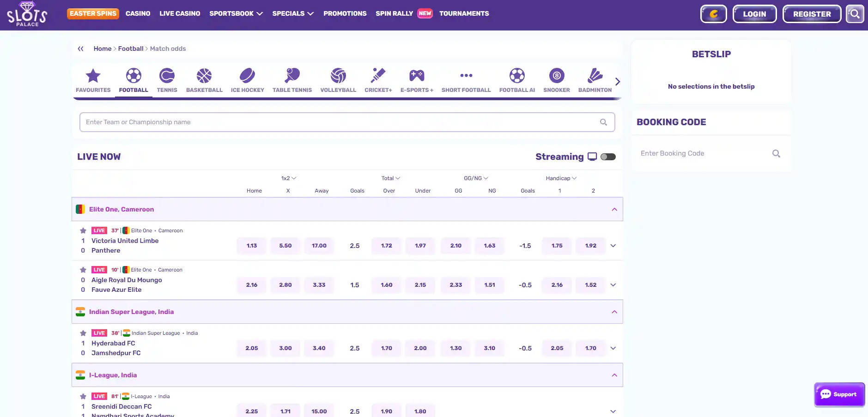Open Victoria United Limbe match details

[125, 241]
